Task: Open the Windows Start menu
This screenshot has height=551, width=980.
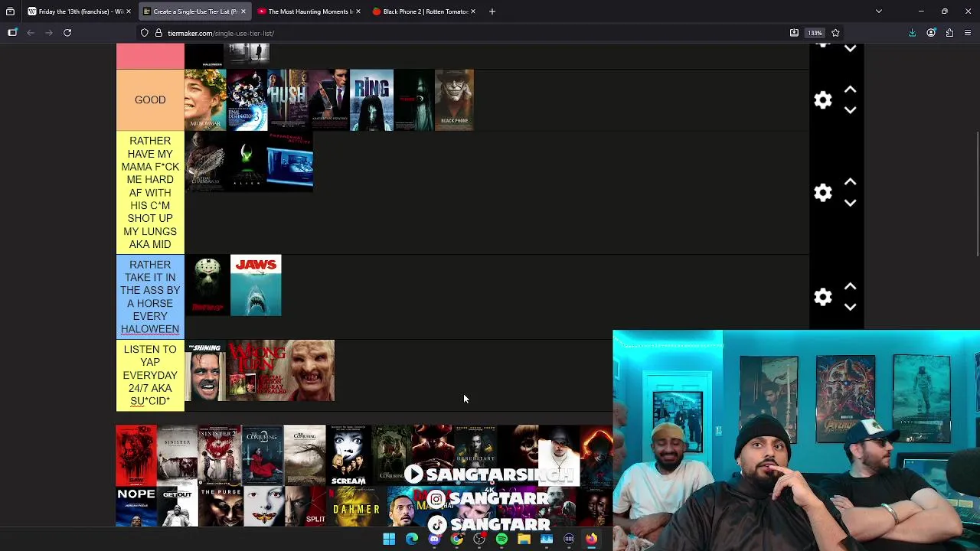Action: [x=389, y=540]
